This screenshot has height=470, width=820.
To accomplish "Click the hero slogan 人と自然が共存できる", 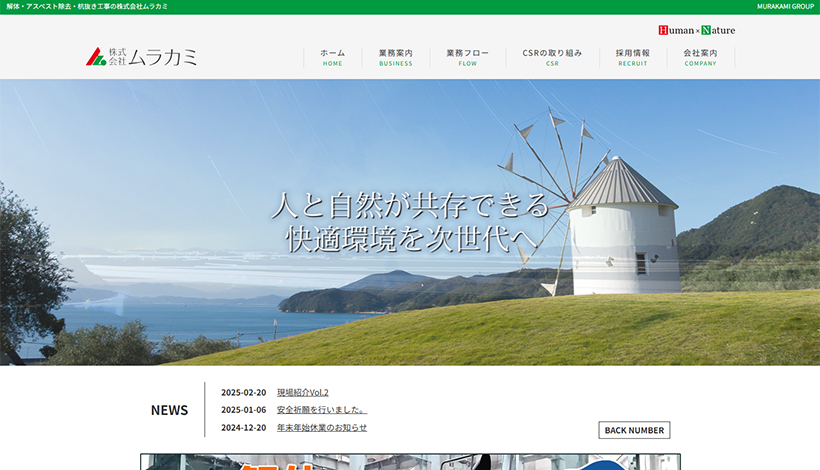I will click(410, 206).
